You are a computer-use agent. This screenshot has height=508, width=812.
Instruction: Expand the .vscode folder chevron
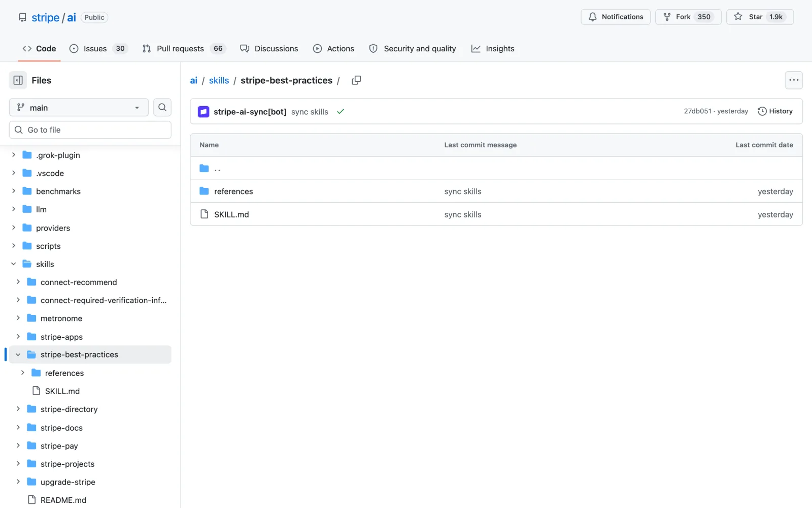point(14,173)
